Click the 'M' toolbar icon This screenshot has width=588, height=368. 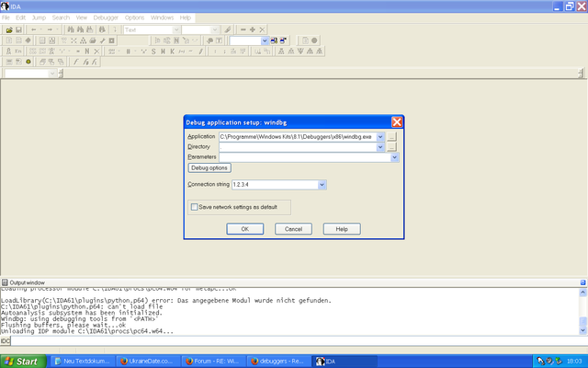pos(163,52)
